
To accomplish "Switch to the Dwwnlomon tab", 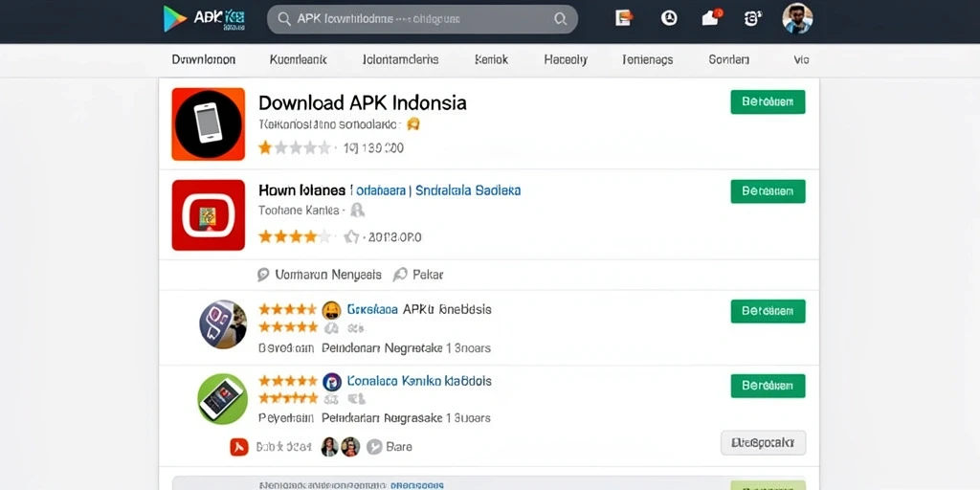I will pyautogui.click(x=204, y=60).
